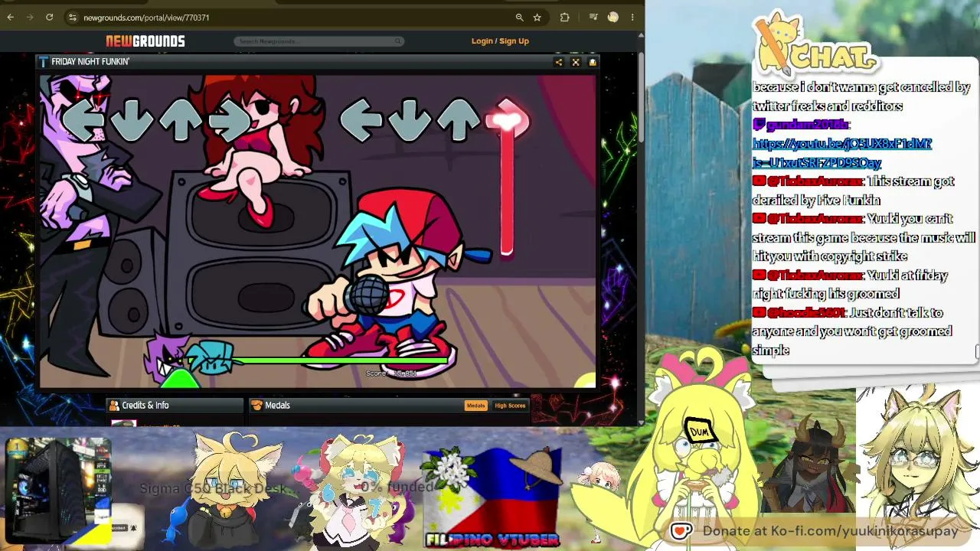The height and width of the screenshot is (551, 980).
Task: Click the opponent's left arrow receptor
Action: tap(83, 119)
